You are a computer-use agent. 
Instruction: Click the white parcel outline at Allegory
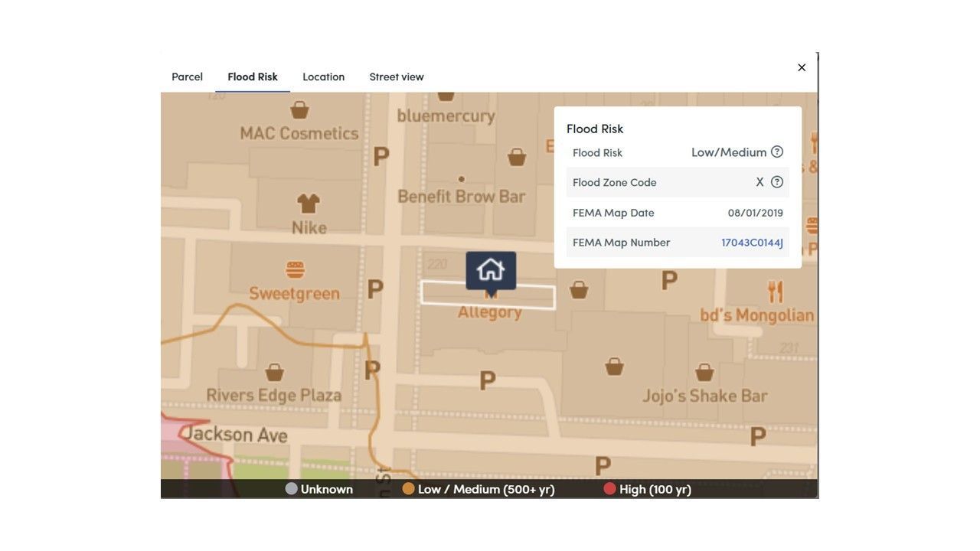[x=488, y=295]
